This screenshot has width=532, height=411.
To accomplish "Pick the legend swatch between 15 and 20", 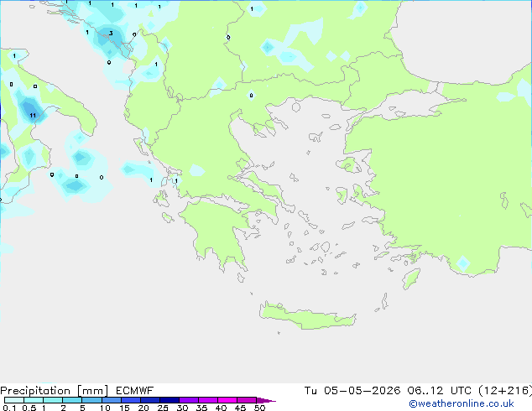I will click(x=130, y=400).
